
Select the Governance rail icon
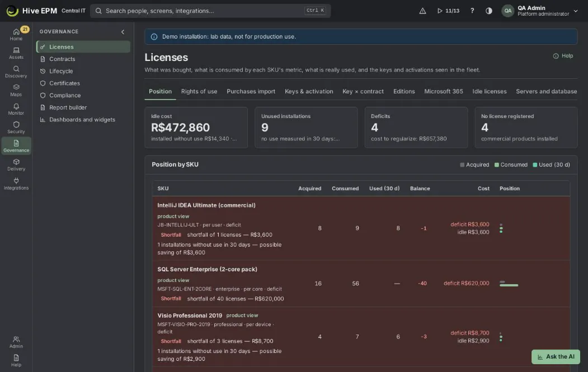[x=16, y=146]
